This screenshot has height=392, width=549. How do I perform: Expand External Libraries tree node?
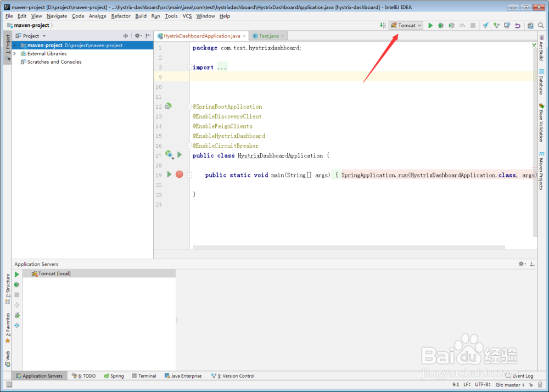click(x=14, y=54)
